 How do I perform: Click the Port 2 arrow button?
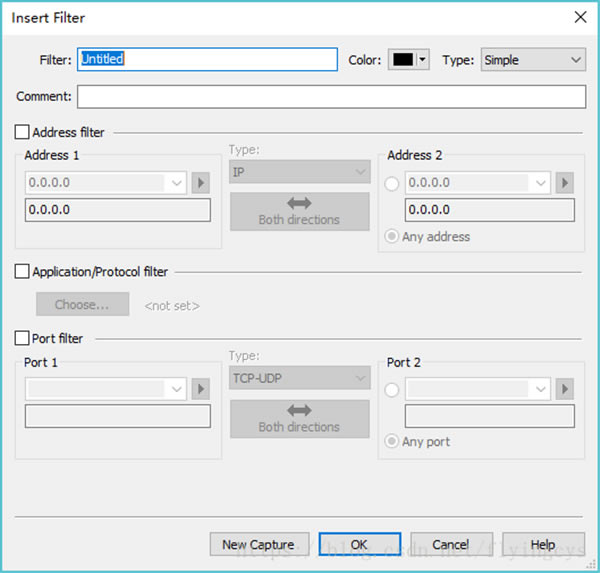pos(565,389)
